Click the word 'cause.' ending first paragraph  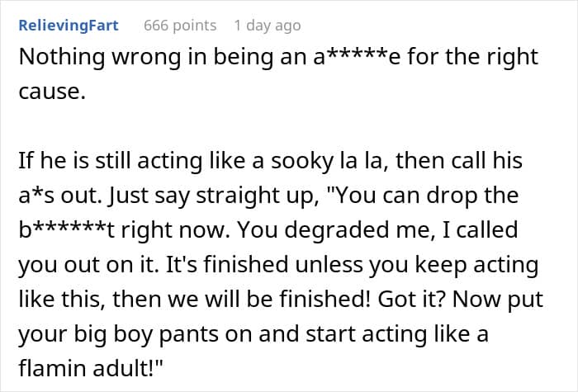(52, 92)
